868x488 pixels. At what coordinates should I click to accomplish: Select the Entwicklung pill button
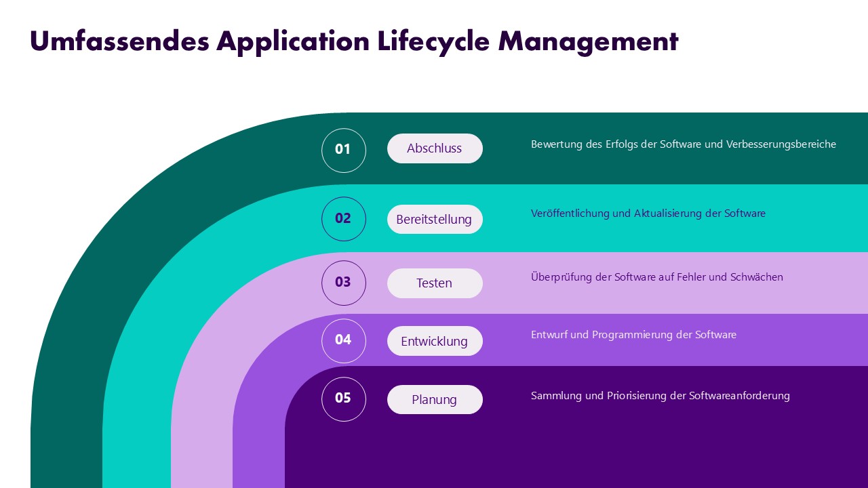pyautogui.click(x=435, y=341)
